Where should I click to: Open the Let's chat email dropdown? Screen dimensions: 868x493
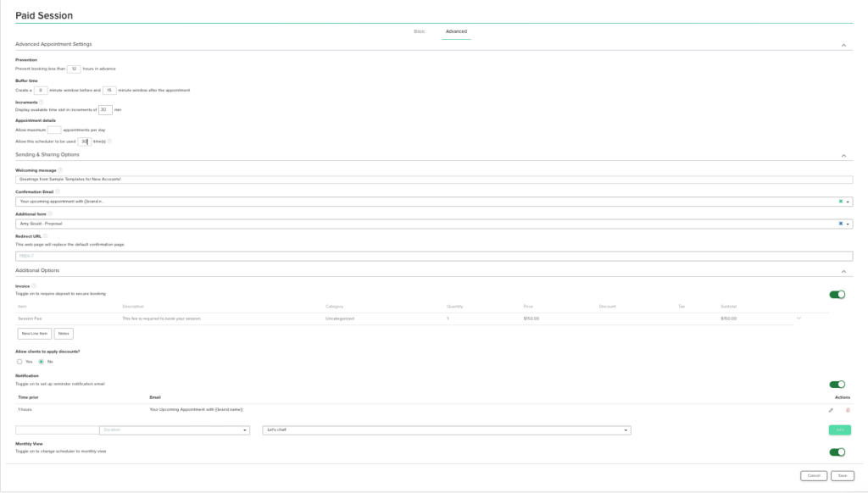(447, 430)
